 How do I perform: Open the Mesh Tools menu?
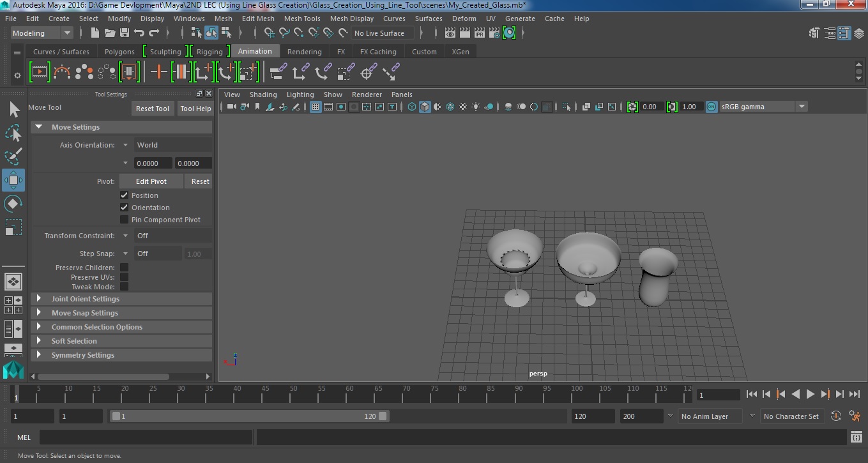302,19
